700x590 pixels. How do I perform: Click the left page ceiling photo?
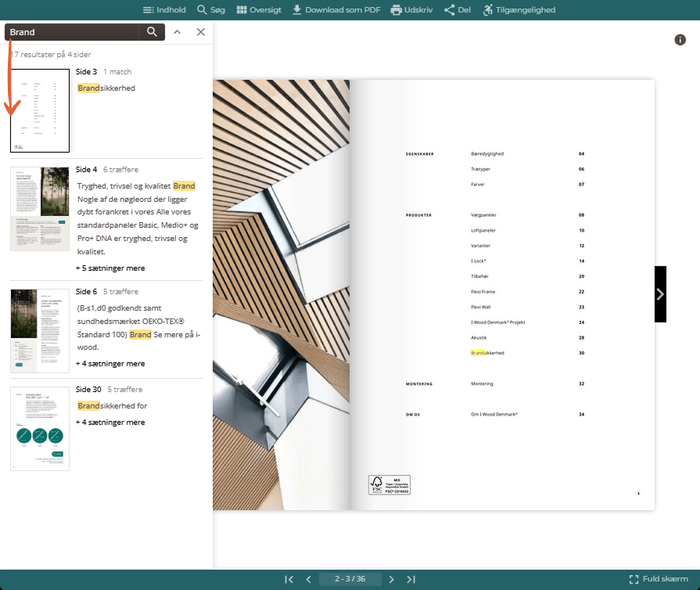pos(282,295)
